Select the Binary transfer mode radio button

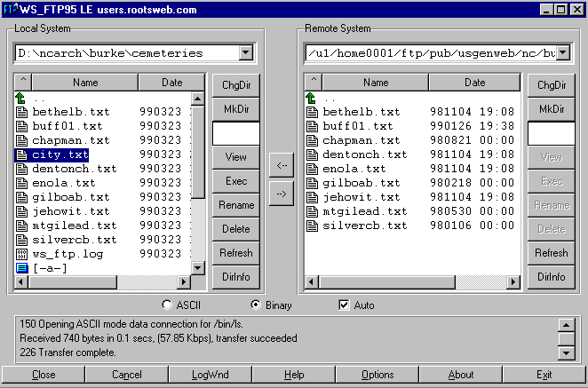[257, 305]
